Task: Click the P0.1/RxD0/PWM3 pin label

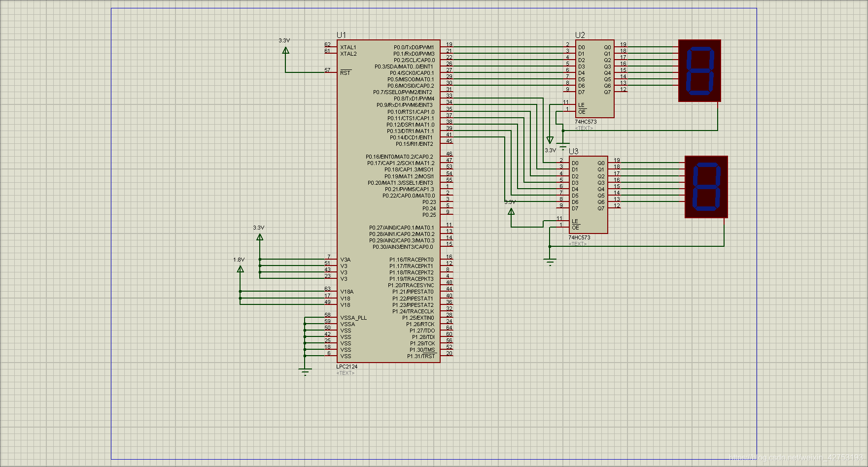Action: click(x=414, y=54)
